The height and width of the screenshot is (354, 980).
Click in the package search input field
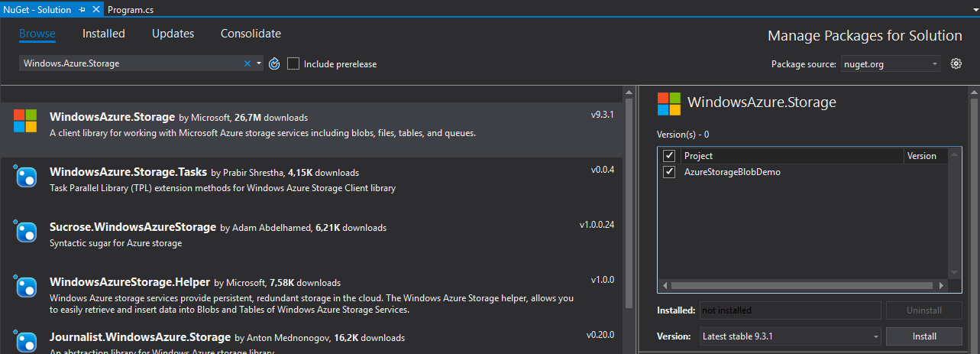(131, 63)
